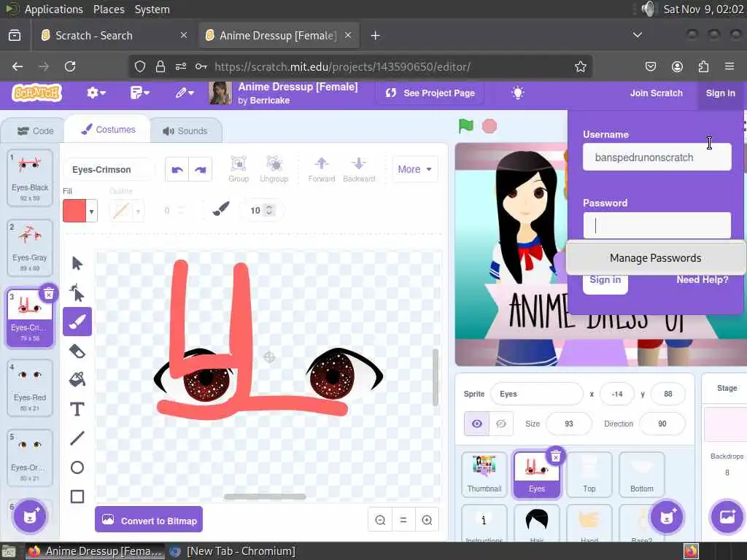The image size is (747, 560).
Task: Reset canvas zoom with equals icon
Action: tap(403, 520)
